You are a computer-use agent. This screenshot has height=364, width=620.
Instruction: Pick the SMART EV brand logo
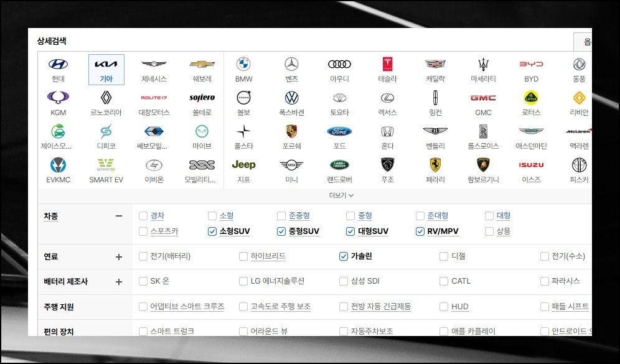[106, 165]
